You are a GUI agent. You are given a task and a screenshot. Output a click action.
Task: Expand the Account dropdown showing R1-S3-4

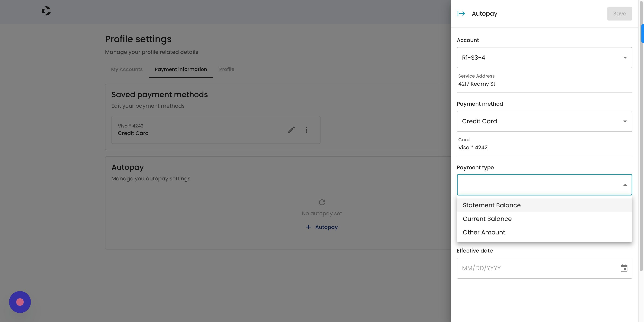point(544,57)
